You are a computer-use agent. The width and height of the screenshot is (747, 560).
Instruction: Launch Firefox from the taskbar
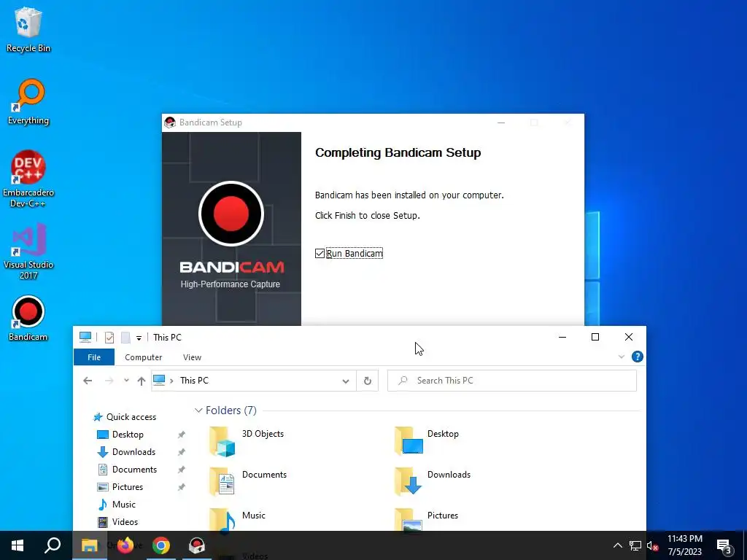(125, 545)
